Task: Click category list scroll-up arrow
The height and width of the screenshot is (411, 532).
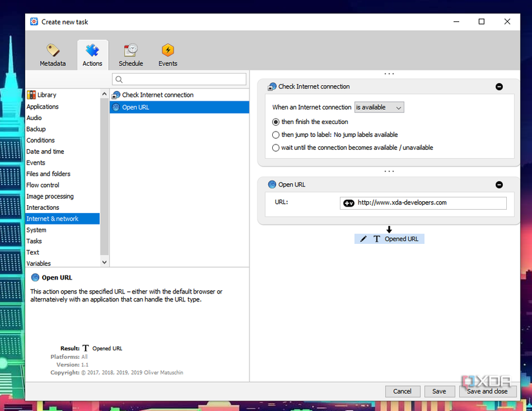Action: tap(104, 94)
